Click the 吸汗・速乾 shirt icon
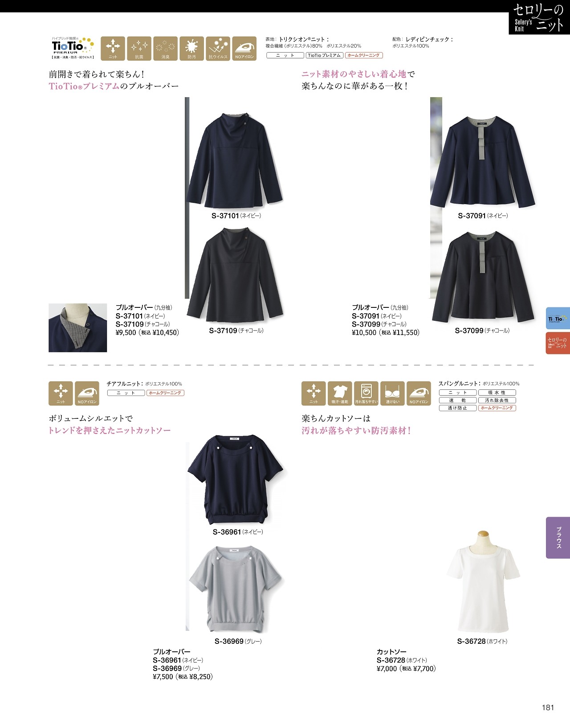 click(x=340, y=393)
